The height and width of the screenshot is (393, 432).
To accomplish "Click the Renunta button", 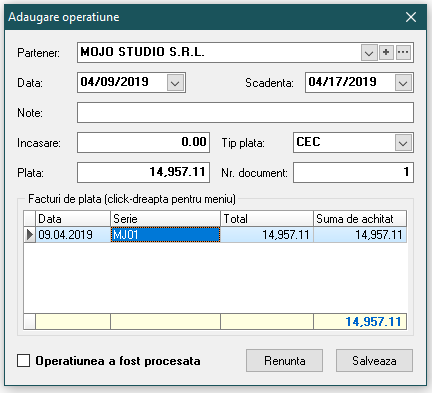I will pyautogui.click(x=284, y=361).
